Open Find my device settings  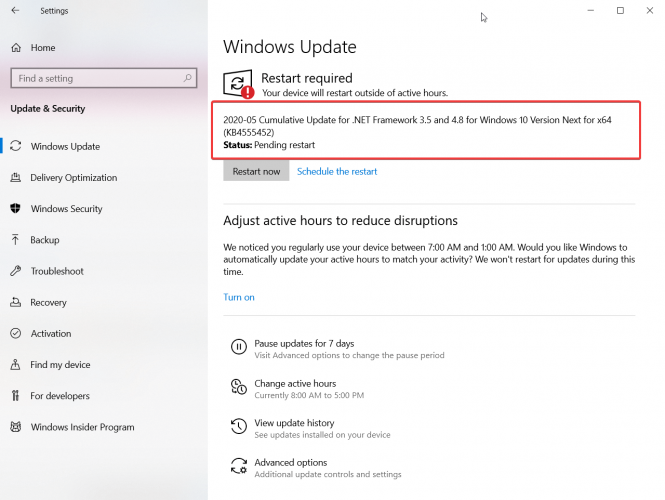click(60, 365)
